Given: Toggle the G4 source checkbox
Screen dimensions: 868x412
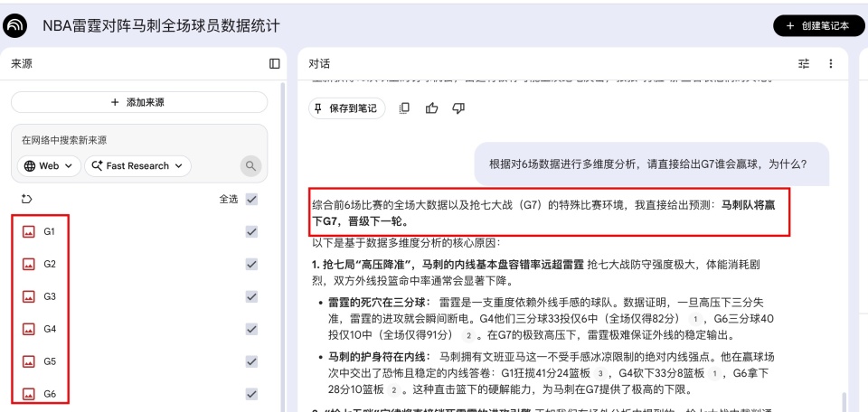Looking at the screenshot, I should (x=252, y=329).
